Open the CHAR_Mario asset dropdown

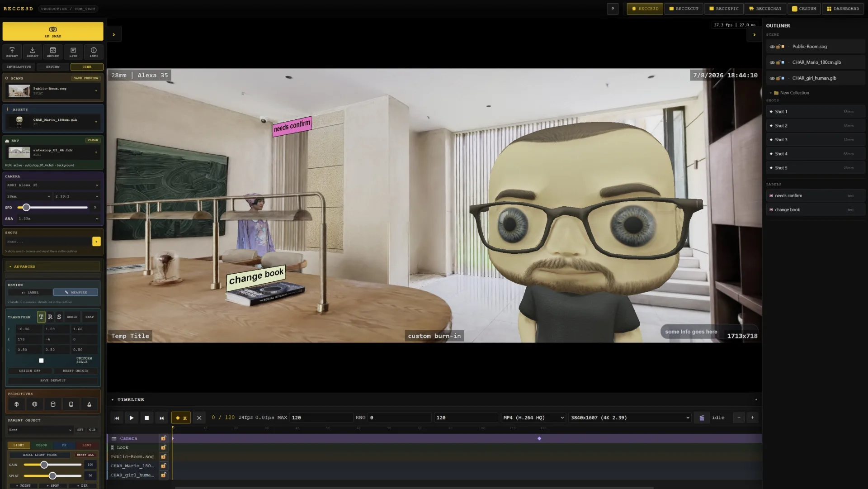(53, 122)
